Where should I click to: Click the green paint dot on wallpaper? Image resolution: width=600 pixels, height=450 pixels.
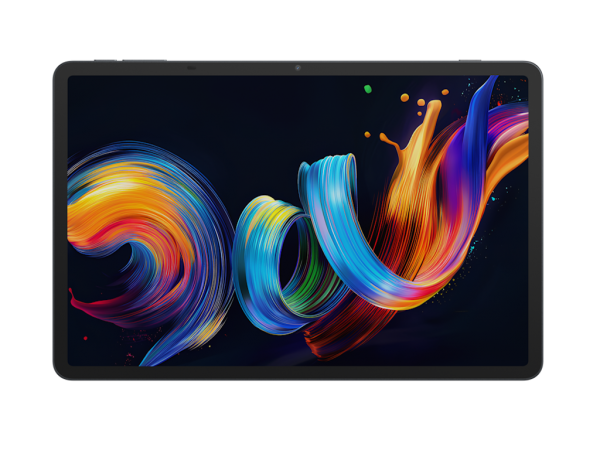pyautogui.click(x=368, y=89)
